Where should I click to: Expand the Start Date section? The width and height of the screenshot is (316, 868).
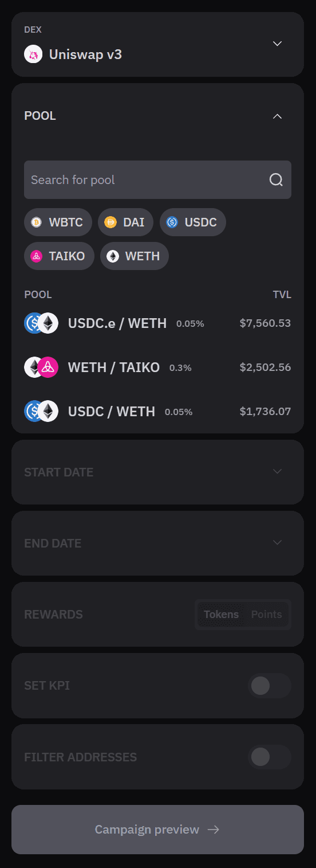point(157,472)
